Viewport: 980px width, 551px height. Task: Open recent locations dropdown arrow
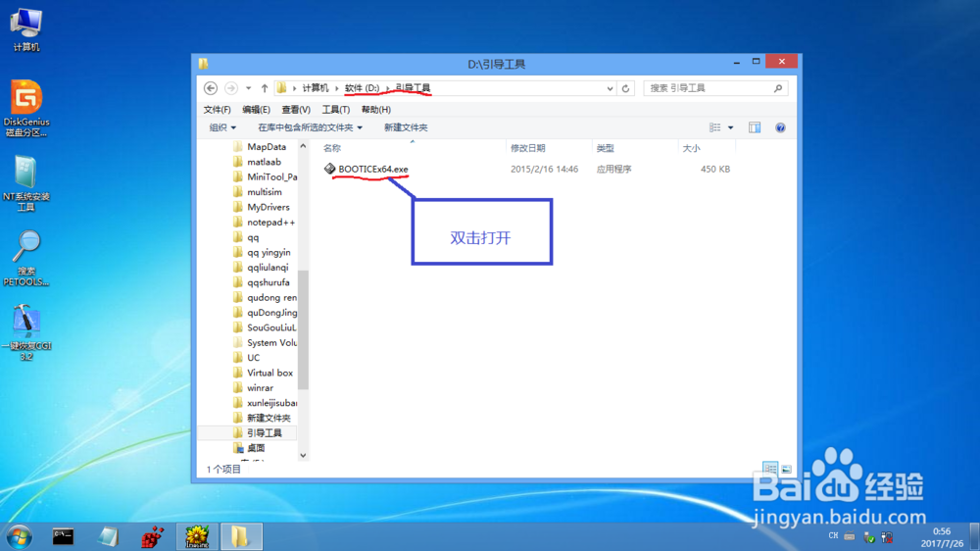pos(248,88)
